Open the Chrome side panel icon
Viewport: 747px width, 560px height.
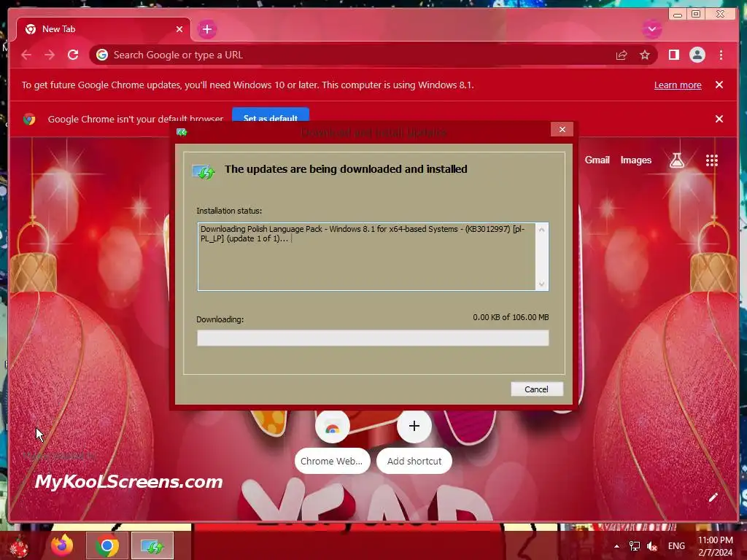[673, 55]
